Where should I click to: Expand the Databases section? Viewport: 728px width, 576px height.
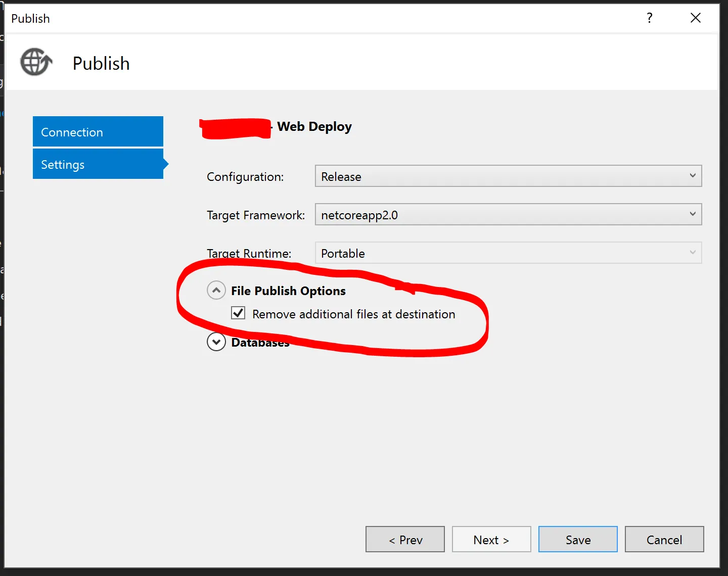pyautogui.click(x=216, y=342)
